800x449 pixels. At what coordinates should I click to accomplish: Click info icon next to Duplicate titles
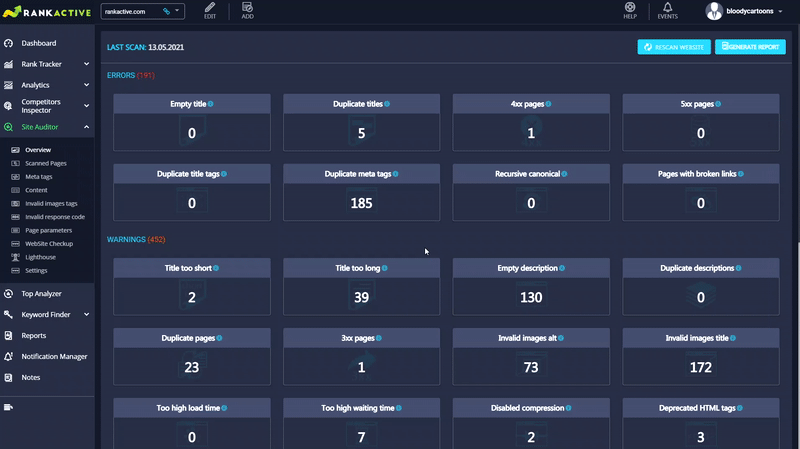(387, 104)
